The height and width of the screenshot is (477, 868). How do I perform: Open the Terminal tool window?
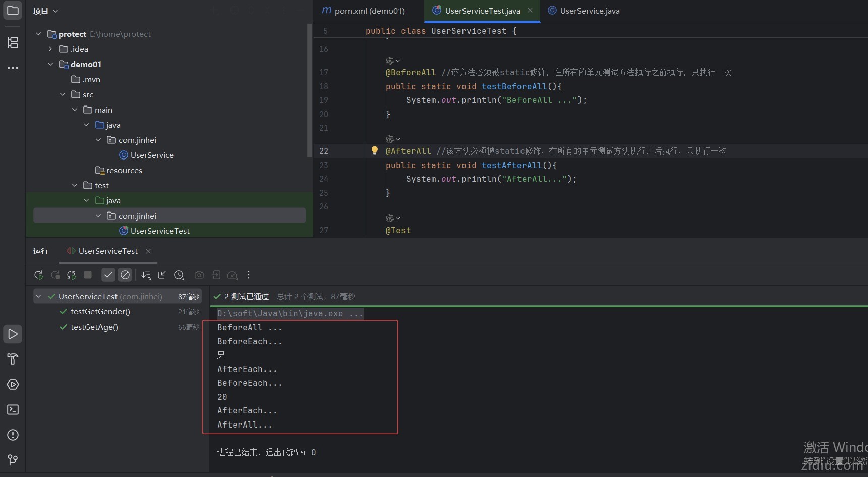coord(13,409)
